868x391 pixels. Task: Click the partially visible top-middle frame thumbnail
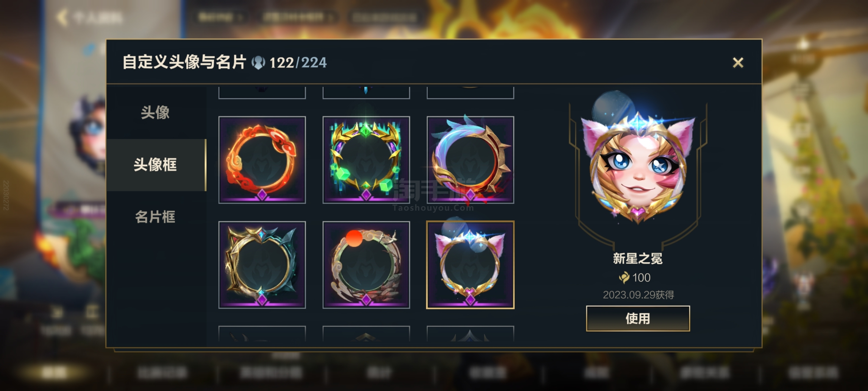point(366,93)
